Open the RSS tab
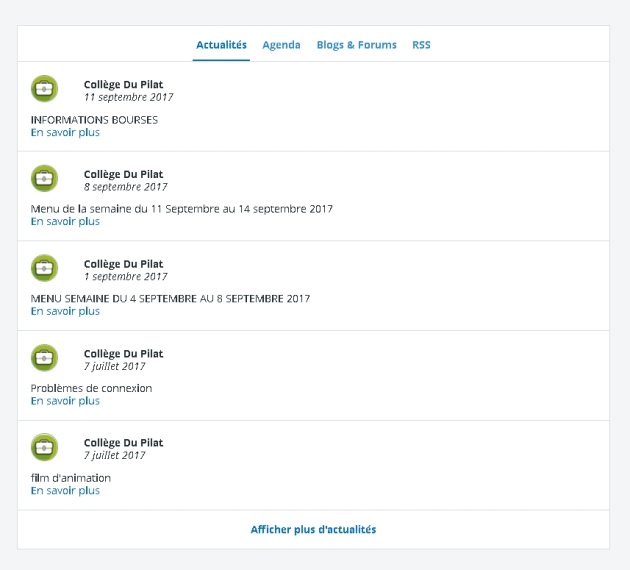The height and width of the screenshot is (570, 630). [x=421, y=45]
